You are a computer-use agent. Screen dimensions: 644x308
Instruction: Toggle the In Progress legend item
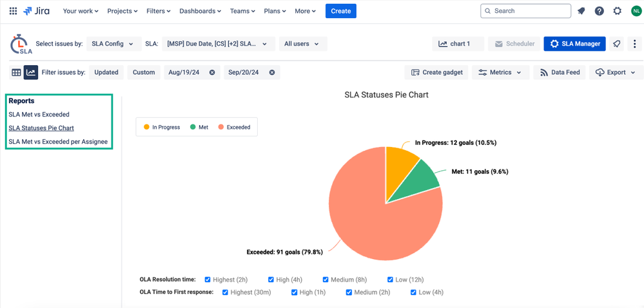162,128
